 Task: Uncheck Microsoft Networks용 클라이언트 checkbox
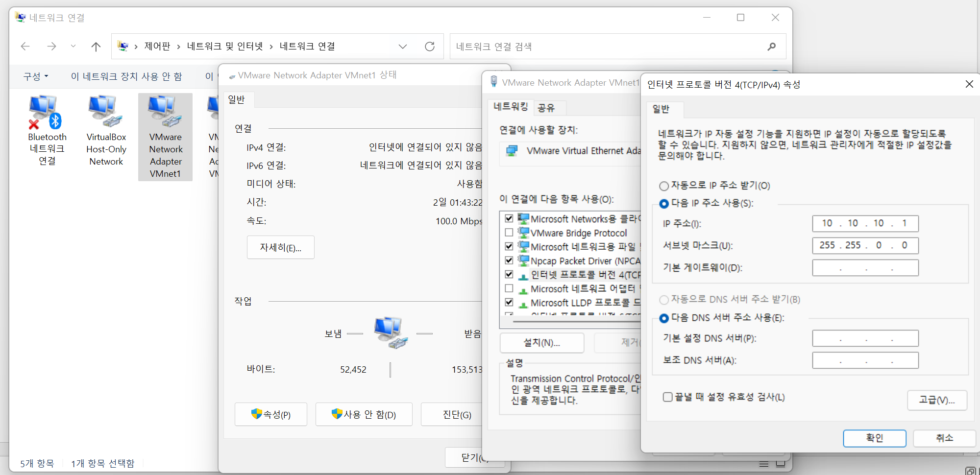pyautogui.click(x=509, y=218)
